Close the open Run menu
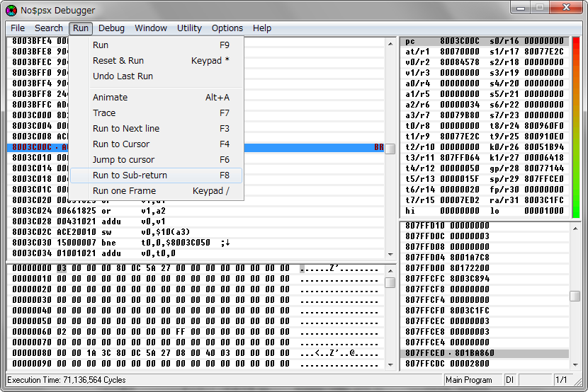 pos(81,28)
